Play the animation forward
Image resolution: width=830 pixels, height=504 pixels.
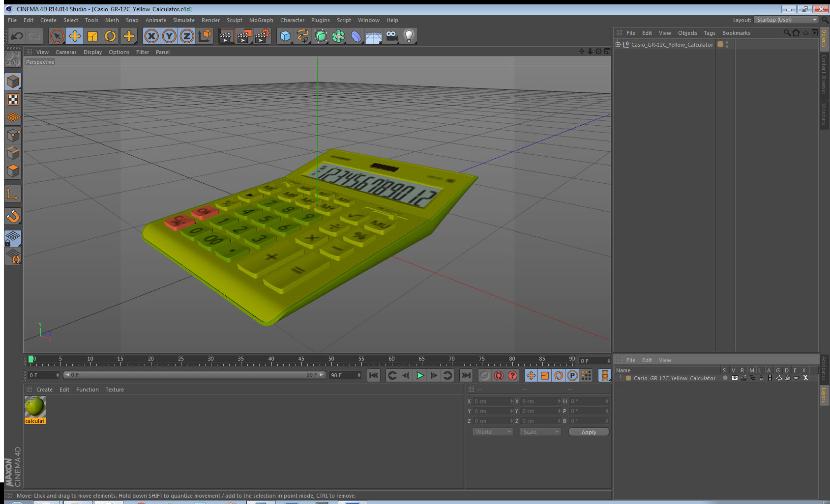coord(420,375)
